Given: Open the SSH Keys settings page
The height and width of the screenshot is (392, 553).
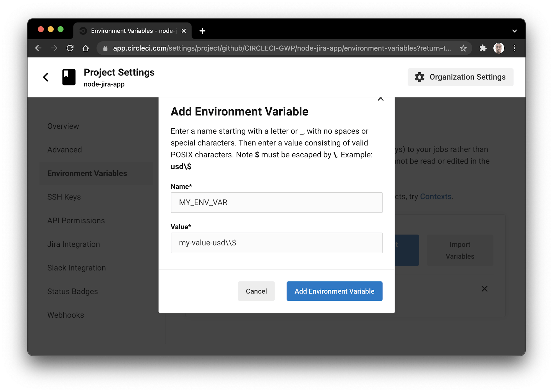Looking at the screenshot, I should pos(64,197).
